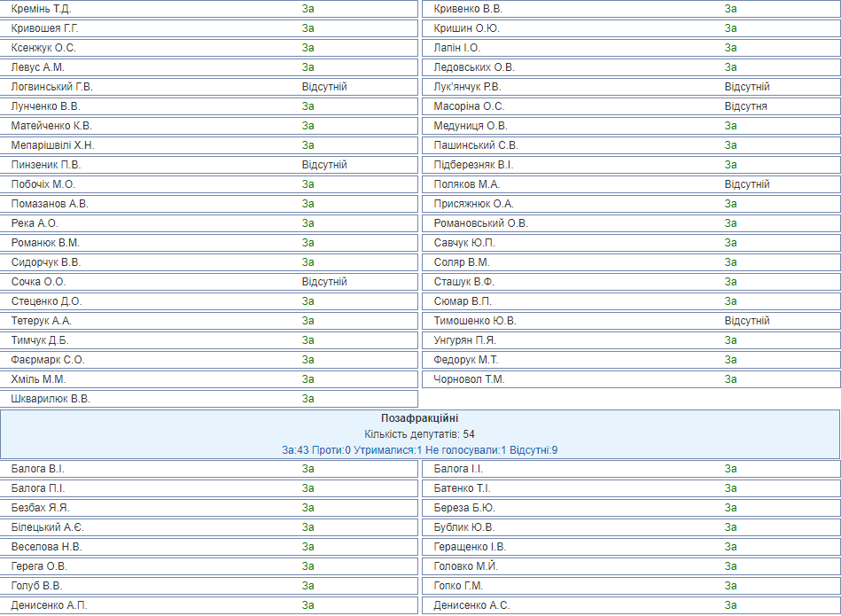
Task: Click Фаєрмарк С.О. name
Action: click(x=48, y=360)
